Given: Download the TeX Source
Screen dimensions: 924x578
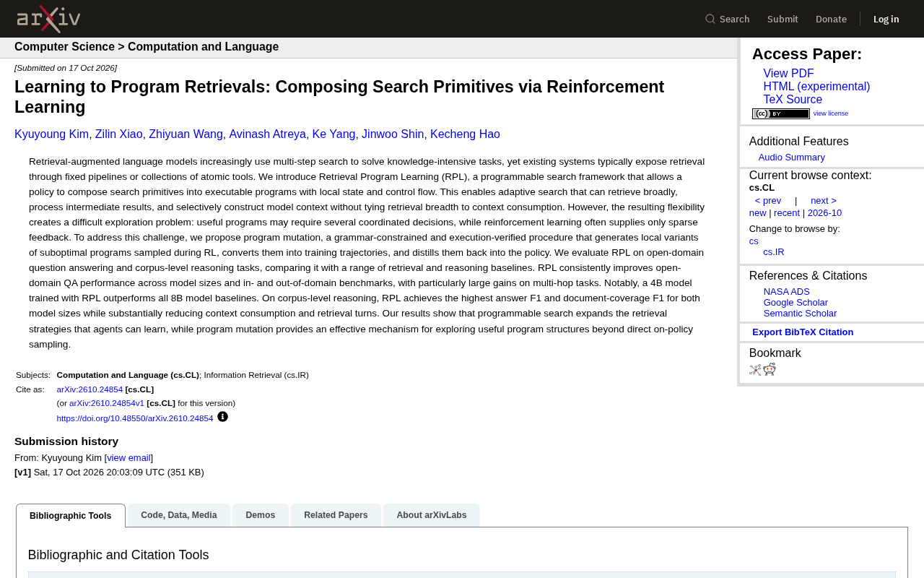Looking at the screenshot, I should [793, 100].
